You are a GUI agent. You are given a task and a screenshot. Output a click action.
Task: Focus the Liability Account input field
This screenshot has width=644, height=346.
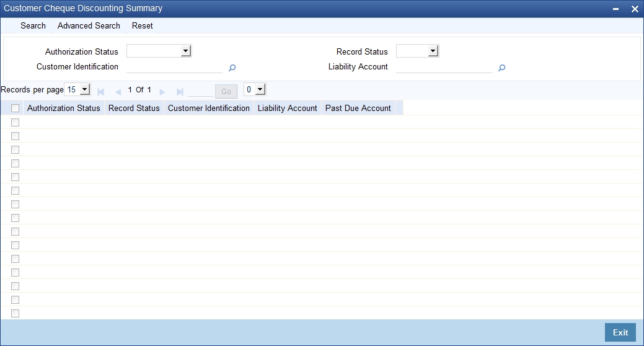pos(444,67)
